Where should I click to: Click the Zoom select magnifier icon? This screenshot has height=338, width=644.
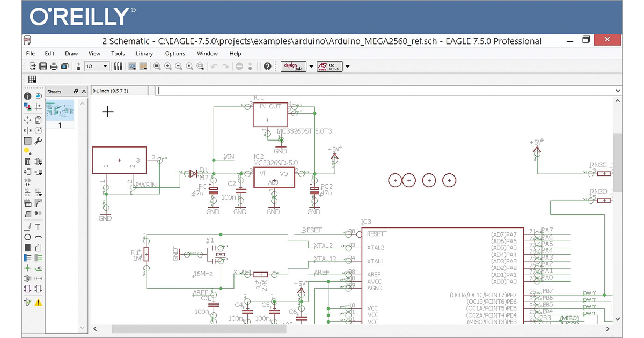pos(200,66)
